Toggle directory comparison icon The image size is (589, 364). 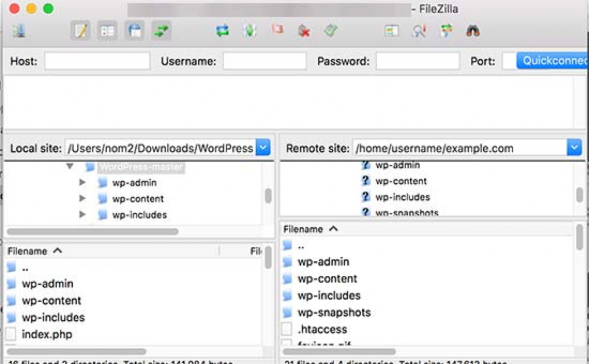pos(419,31)
